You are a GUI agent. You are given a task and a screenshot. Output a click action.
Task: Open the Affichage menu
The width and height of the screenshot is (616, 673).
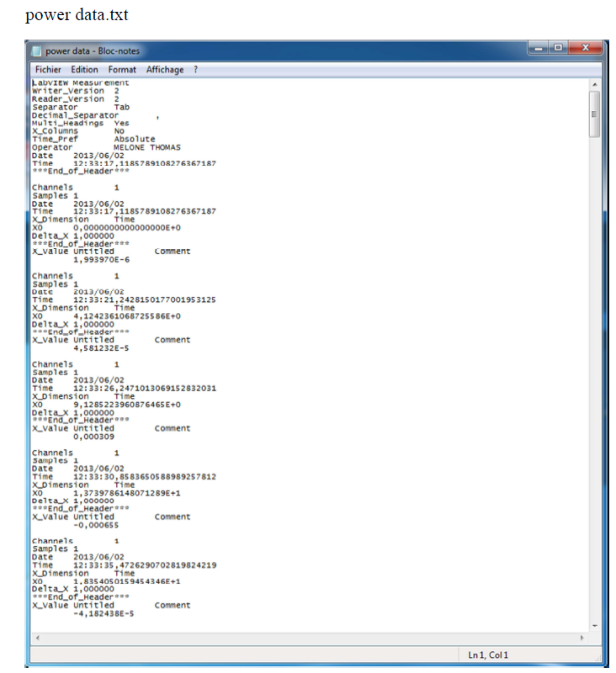pyautogui.click(x=165, y=70)
